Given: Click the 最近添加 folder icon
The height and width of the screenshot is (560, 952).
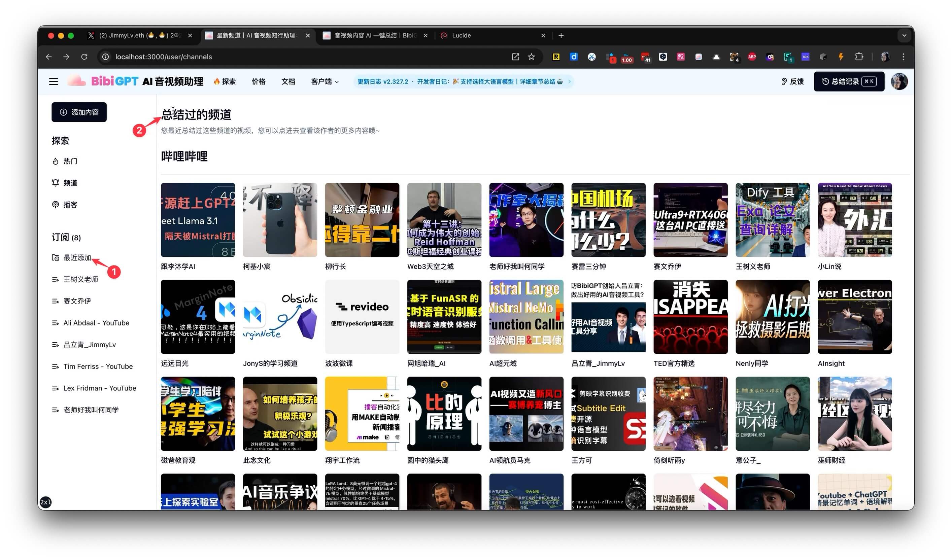Looking at the screenshot, I should (x=56, y=258).
